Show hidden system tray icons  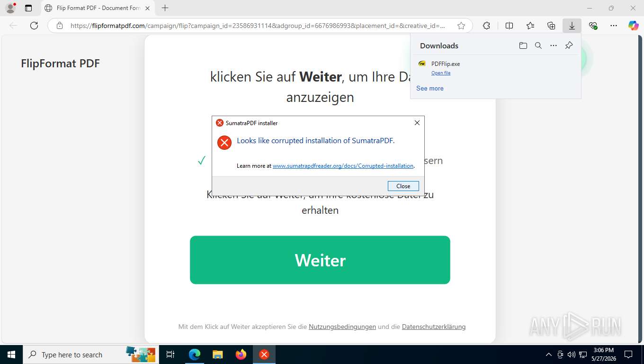pos(549,355)
